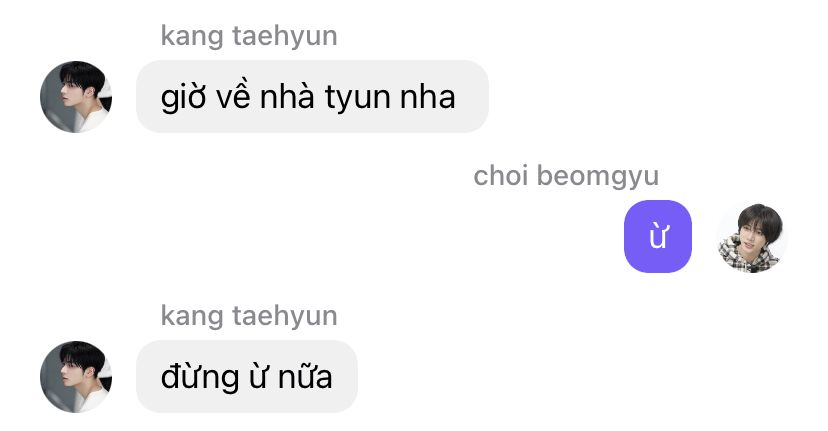Open kang taehyun's avatar beside "giờ về nhà tyun nha"
This screenshot has width=828, height=431.
tap(76, 97)
